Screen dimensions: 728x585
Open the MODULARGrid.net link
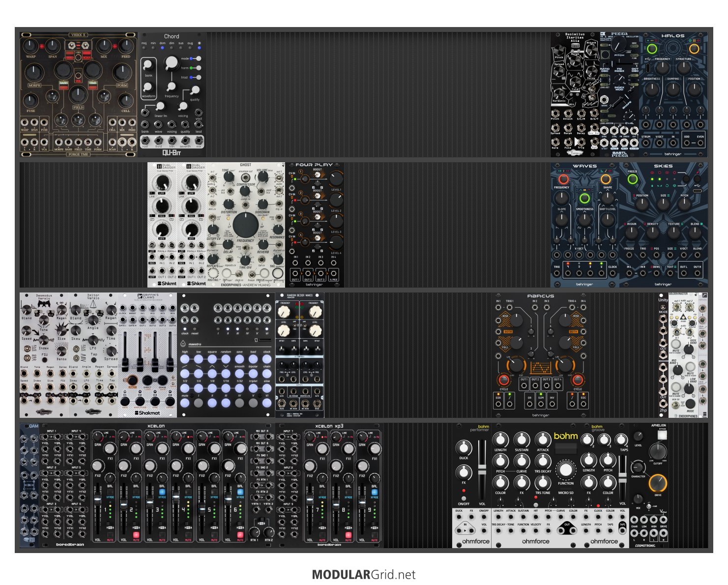point(364,575)
